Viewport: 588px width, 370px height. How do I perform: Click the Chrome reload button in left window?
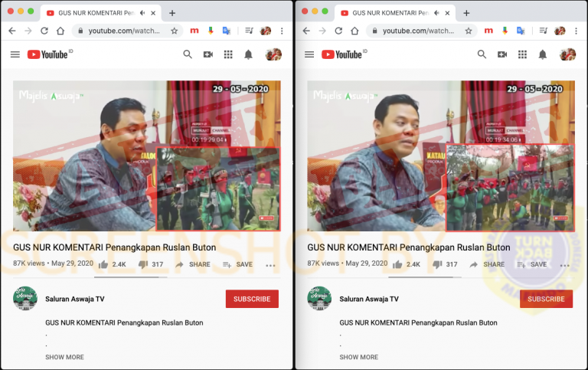(44, 31)
